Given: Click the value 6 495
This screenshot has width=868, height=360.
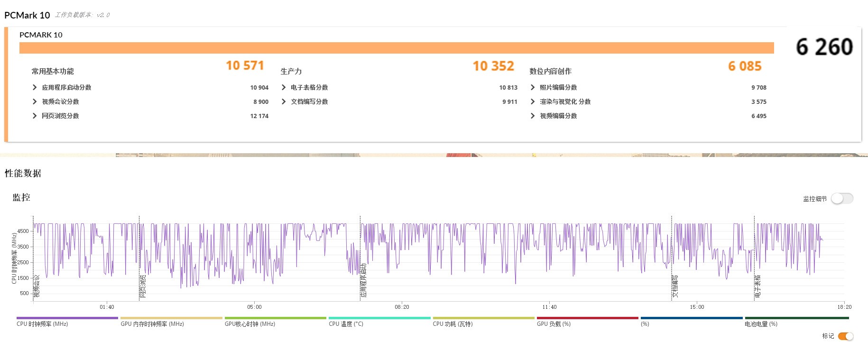Looking at the screenshot, I should tap(759, 116).
